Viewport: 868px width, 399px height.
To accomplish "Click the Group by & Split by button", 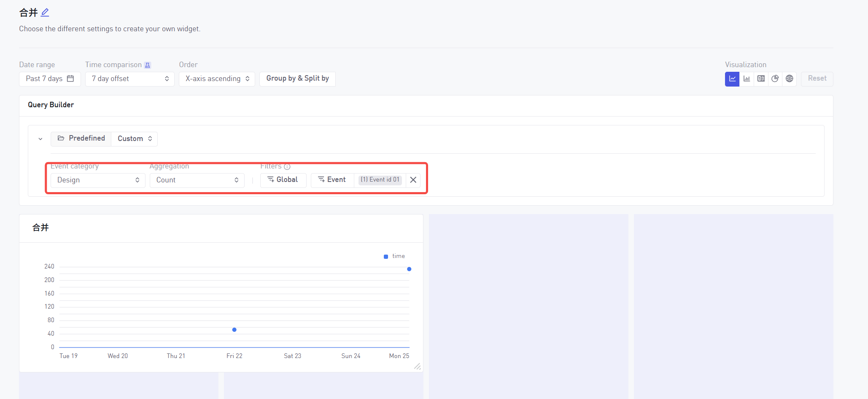I will click(x=297, y=79).
